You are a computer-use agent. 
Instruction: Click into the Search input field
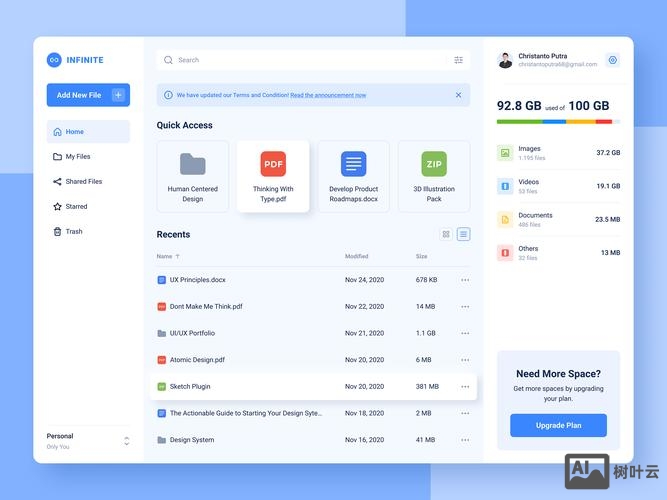click(300, 60)
